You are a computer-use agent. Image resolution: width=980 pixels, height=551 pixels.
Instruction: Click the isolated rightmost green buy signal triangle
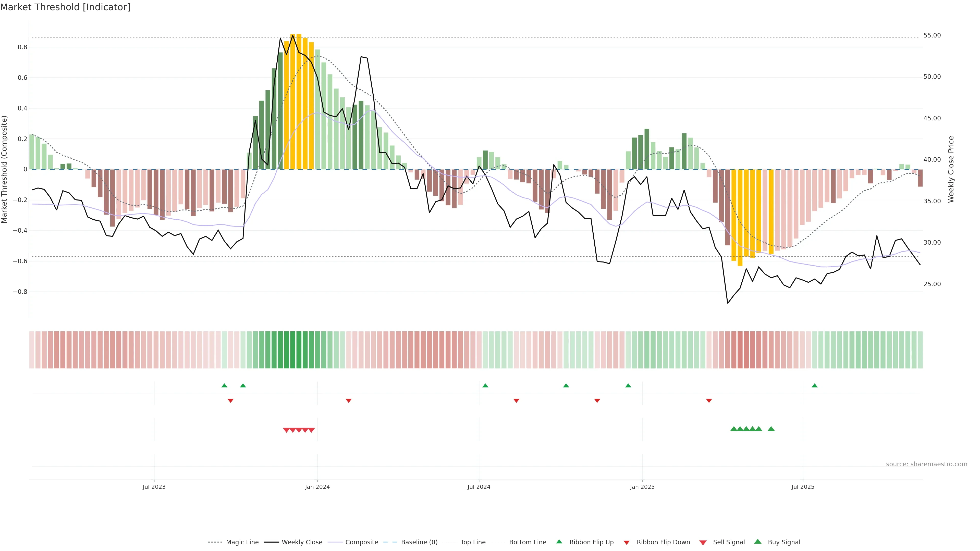[771, 429]
